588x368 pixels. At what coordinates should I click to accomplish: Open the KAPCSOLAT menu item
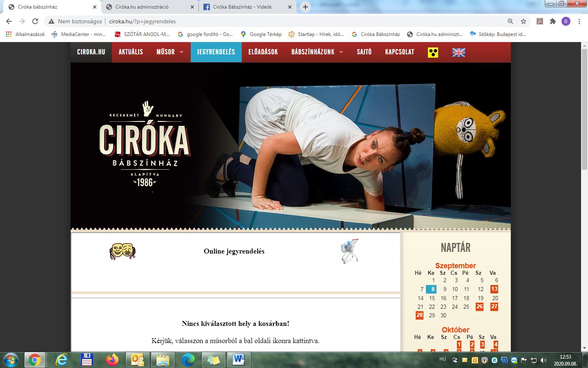point(399,52)
